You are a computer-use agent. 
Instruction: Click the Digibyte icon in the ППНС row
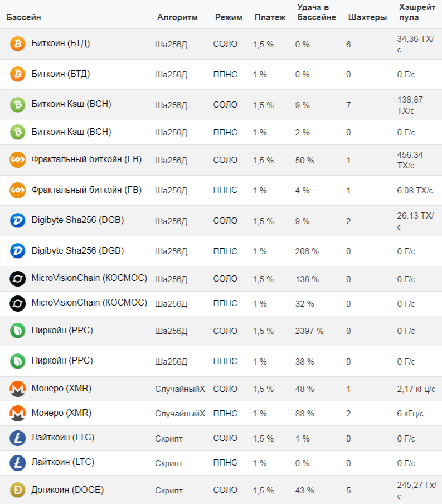point(18,251)
